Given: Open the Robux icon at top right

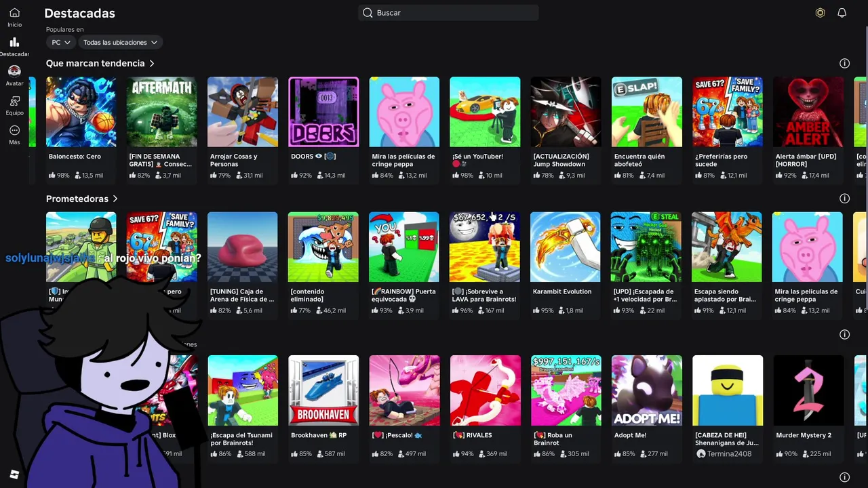Looking at the screenshot, I should point(820,13).
